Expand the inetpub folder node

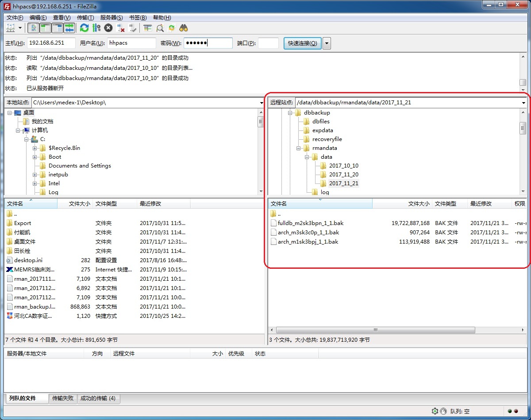tap(35, 175)
